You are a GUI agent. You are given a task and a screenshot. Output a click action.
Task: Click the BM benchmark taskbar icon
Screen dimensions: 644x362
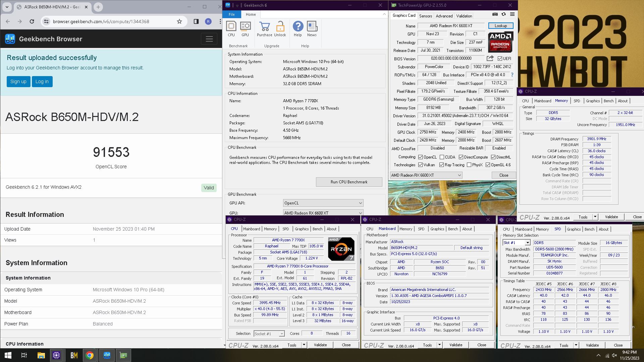coord(74,355)
